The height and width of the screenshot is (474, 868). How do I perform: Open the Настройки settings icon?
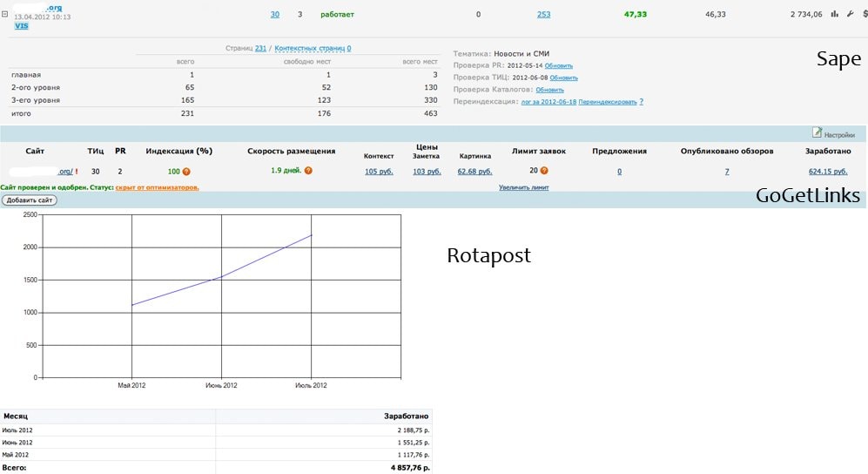click(817, 133)
